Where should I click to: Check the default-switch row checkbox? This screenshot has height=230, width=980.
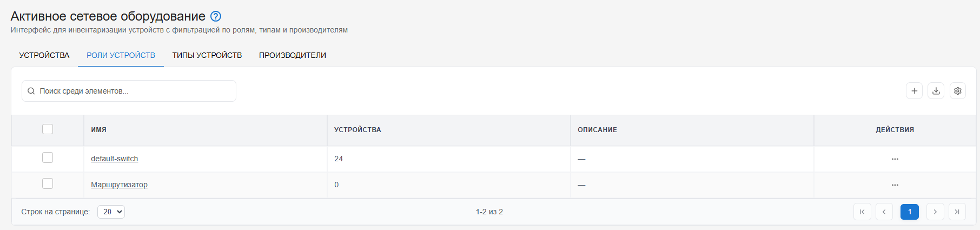[48, 157]
